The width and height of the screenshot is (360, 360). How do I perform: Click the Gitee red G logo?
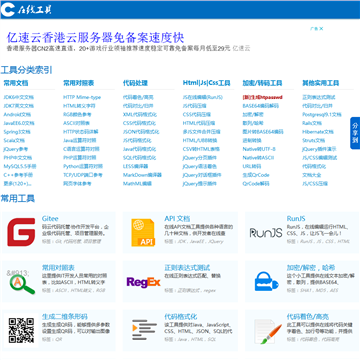click(21, 232)
